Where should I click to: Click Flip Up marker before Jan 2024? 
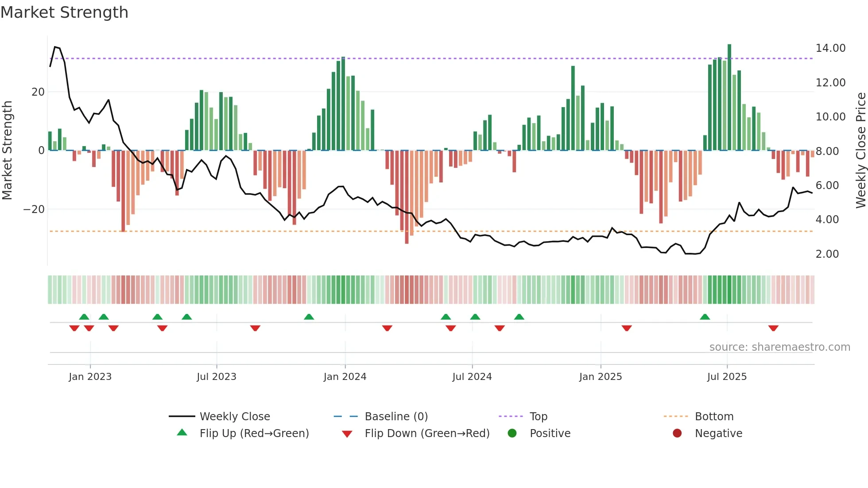[x=309, y=317]
